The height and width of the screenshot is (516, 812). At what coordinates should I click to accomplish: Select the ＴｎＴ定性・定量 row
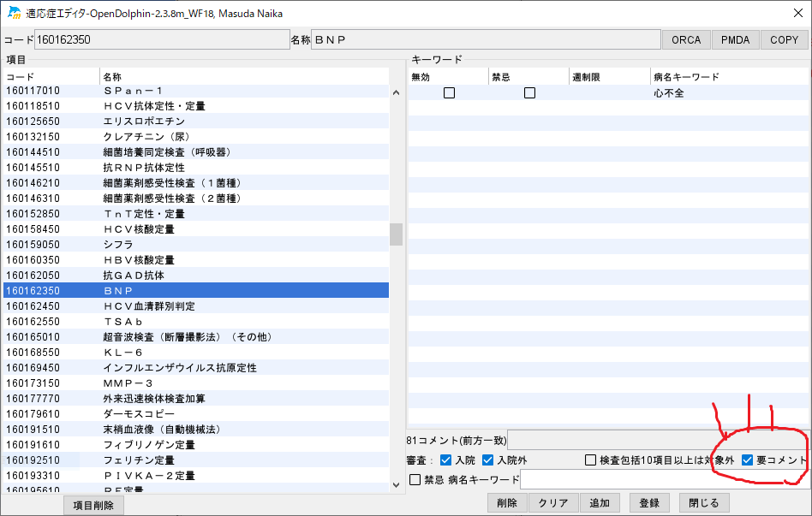coord(196,214)
